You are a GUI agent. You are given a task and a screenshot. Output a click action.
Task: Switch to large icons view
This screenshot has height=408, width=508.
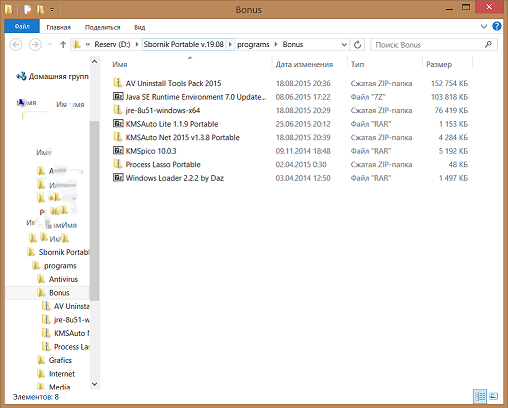(493, 396)
